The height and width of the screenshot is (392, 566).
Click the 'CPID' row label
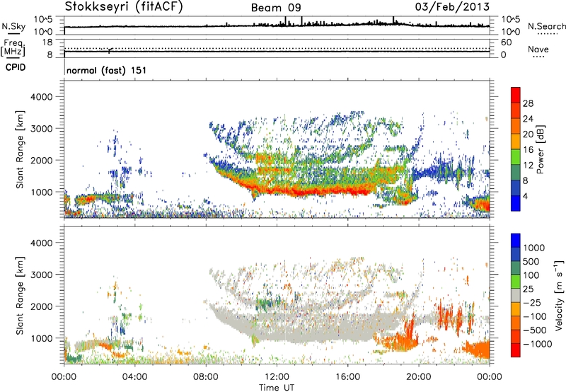click(16, 67)
